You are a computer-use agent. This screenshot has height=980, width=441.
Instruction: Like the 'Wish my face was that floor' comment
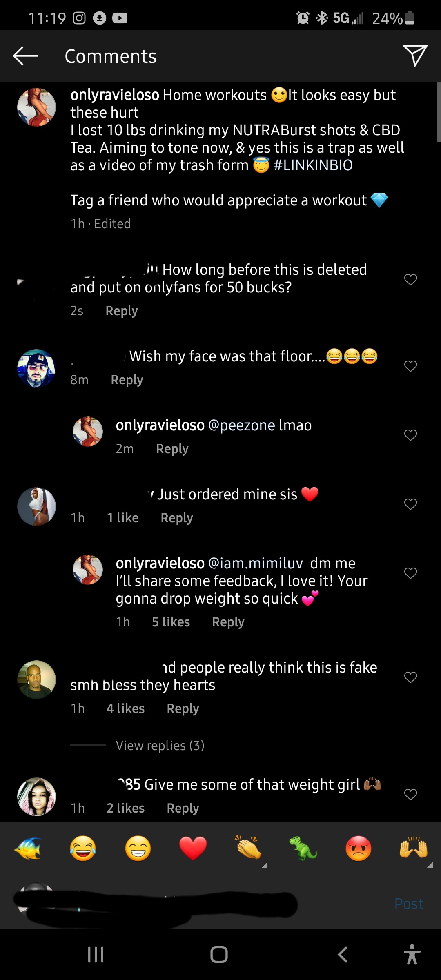pos(410,366)
